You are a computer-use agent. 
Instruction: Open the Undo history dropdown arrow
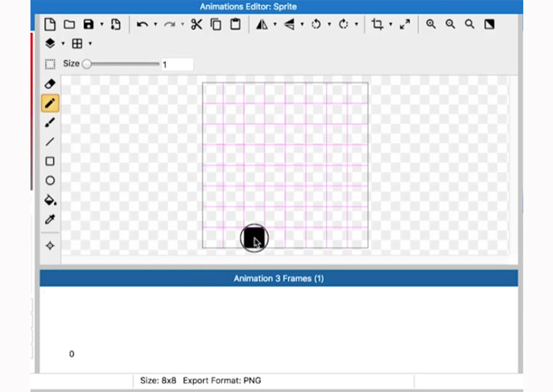click(155, 25)
